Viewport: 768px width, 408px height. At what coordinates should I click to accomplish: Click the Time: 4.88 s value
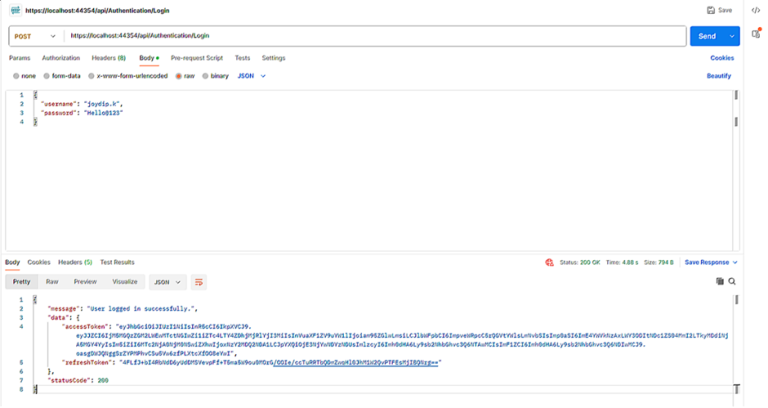[x=622, y=263]
